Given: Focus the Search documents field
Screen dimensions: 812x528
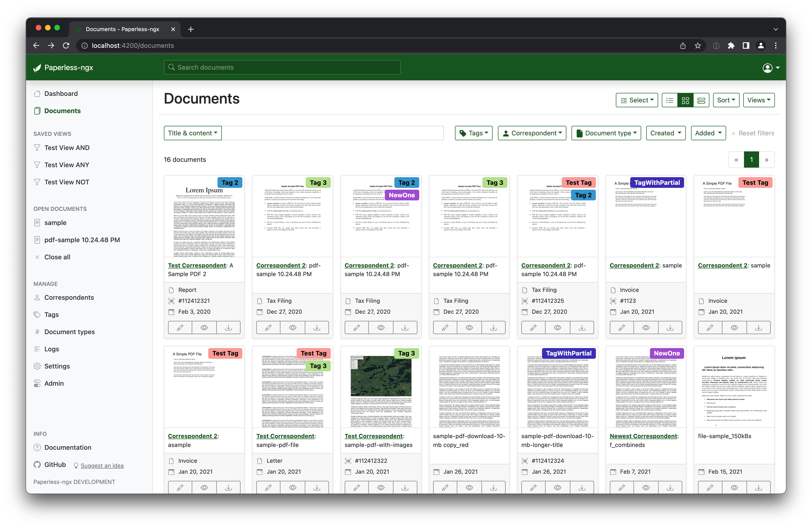Looking at the screenshot, I should click(282, 68).
